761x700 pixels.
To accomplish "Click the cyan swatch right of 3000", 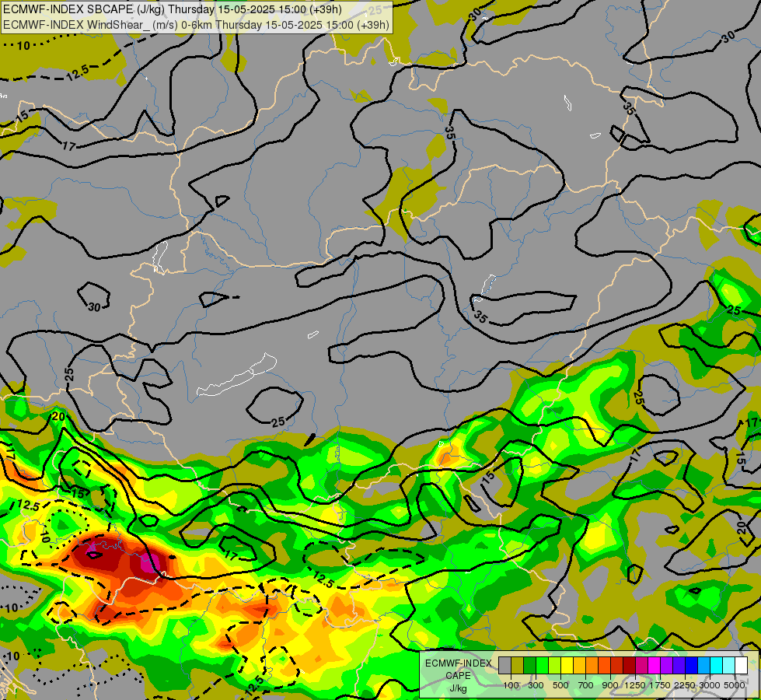I will tap(717, 665).
